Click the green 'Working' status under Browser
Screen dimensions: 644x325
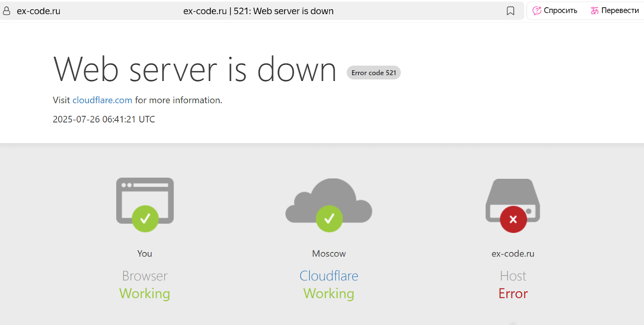(144, 294)
